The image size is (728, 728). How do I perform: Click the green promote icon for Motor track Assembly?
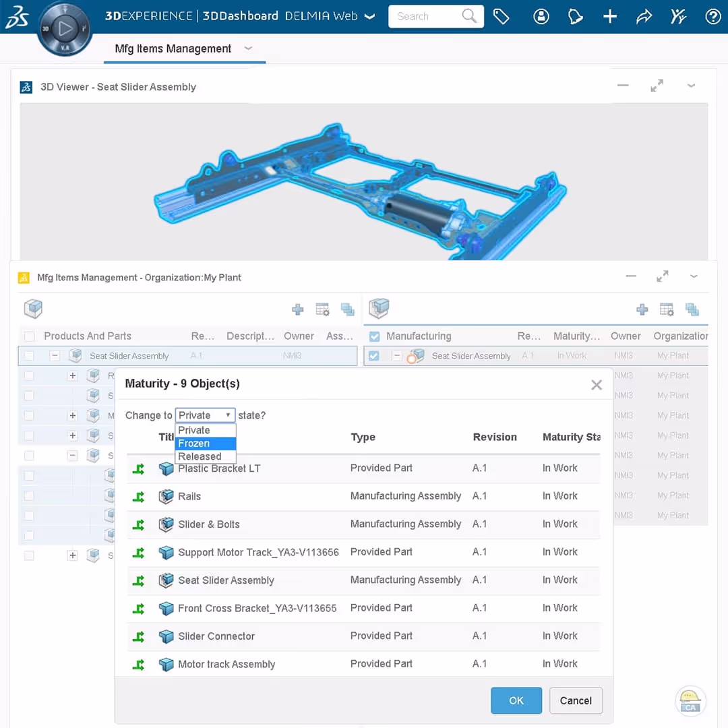pos(138,665)
